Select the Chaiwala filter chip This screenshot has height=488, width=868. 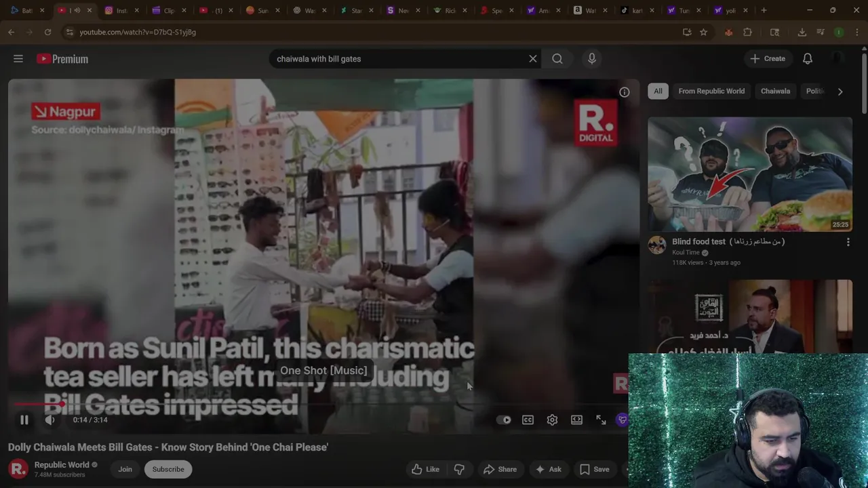[x=775, y=91]
